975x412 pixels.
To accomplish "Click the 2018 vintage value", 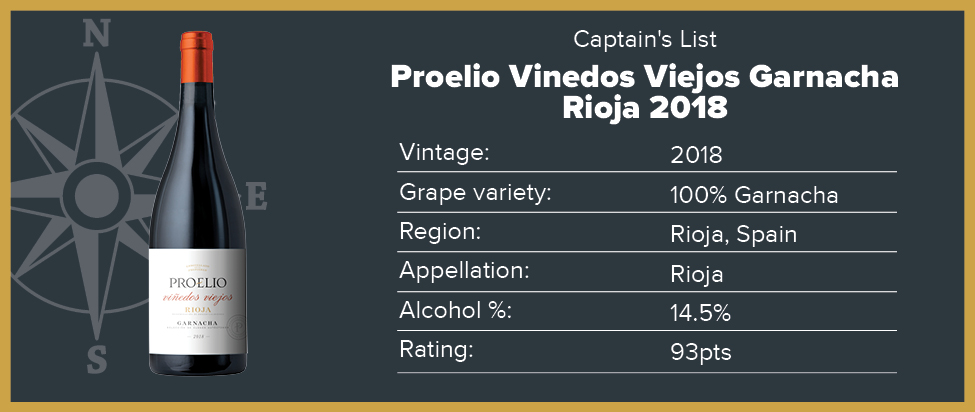I will click(696, 155).
